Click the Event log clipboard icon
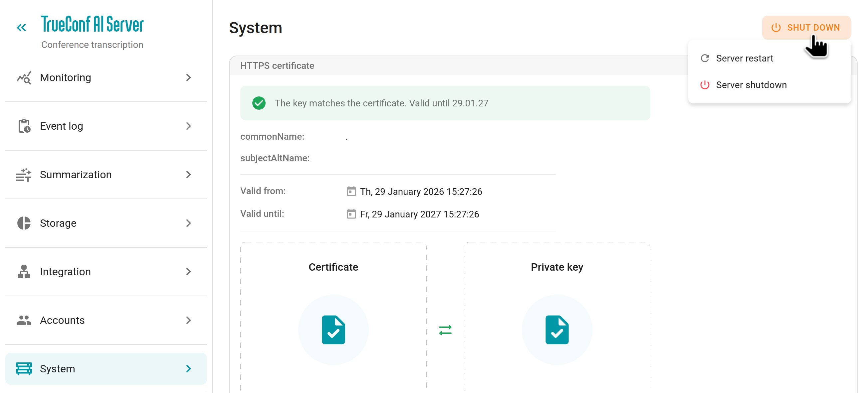868x393 pixels. point(24,126)
